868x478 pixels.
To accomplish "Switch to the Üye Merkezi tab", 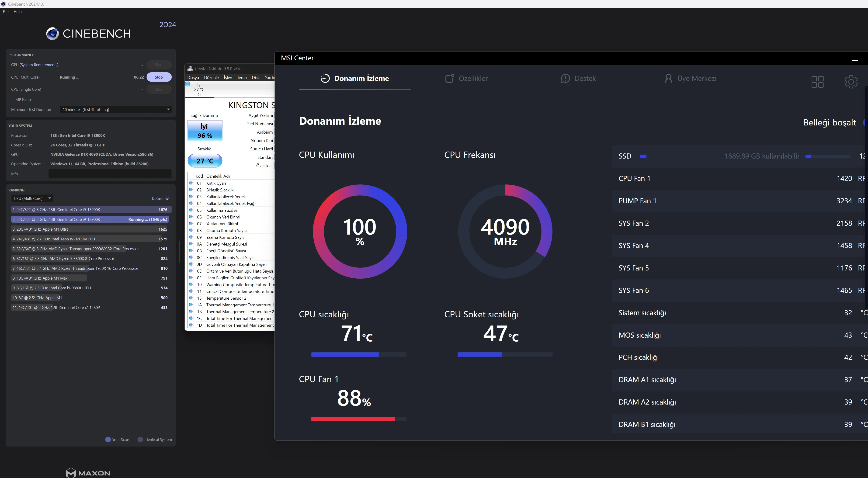I will tap(691, 79).
